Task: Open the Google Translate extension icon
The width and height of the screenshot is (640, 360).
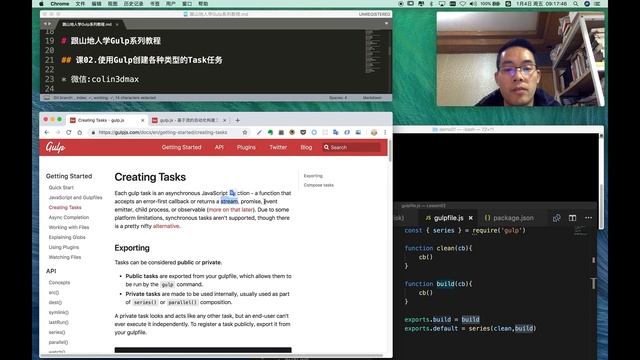Action: [x=336, y=132]
